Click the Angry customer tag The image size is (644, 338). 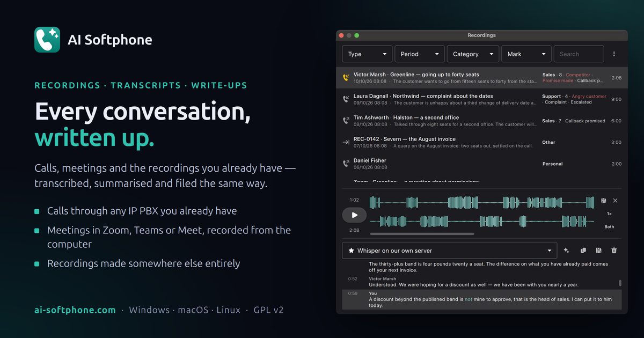pos(589,97)
